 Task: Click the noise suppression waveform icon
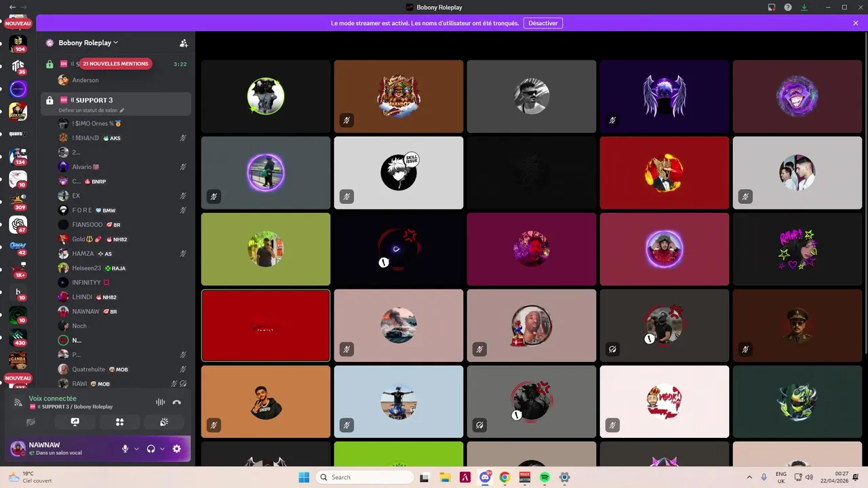click(160, 402)
